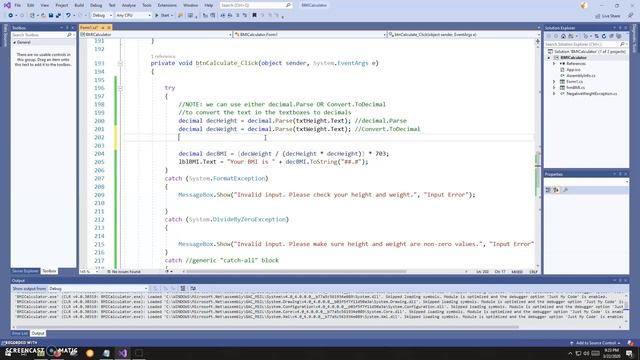Image resolution: width=640 pixels, height=360 pixels.
Task: Toggle auto-hide pin on Solution Explorer
Action: 620,28
